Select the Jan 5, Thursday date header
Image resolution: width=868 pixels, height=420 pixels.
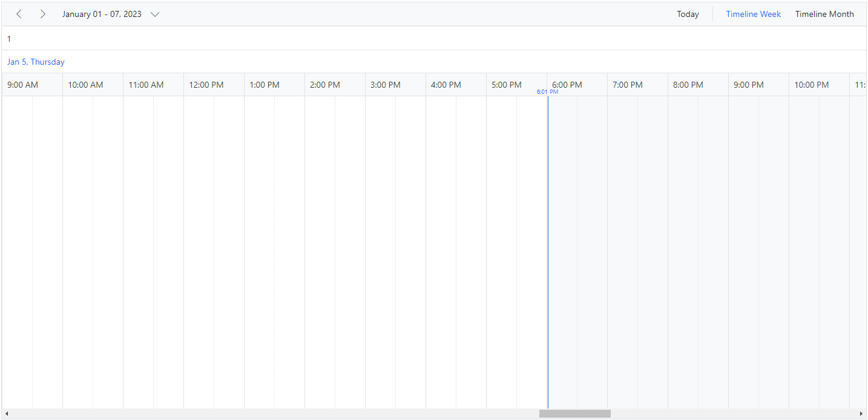click(36, 62)
